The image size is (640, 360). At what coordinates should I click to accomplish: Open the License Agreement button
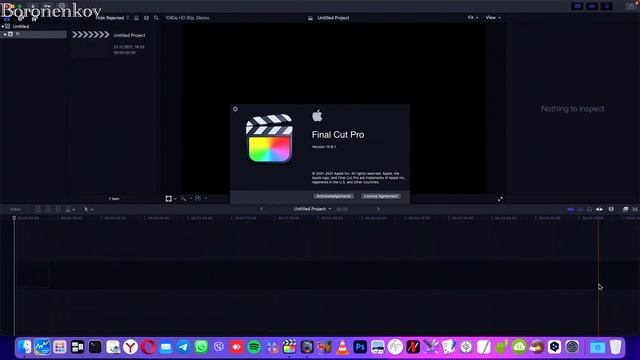(x=380, y=196)
